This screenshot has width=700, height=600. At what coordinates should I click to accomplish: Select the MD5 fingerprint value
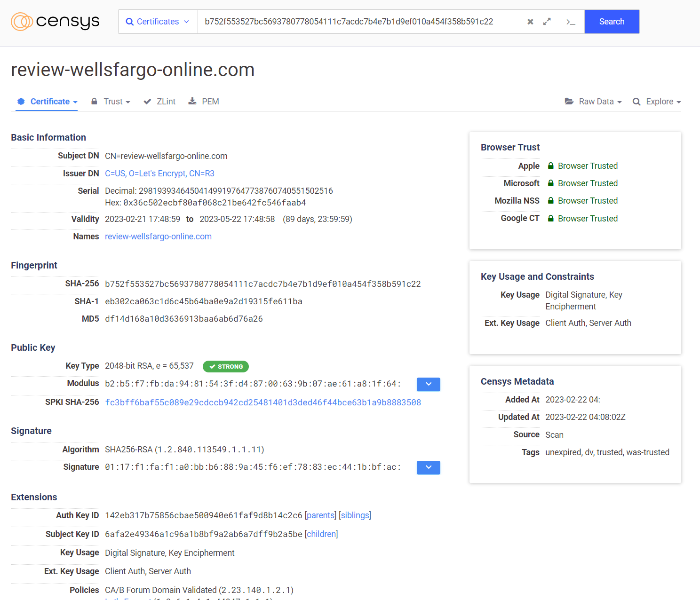click(x=184, y=319)
